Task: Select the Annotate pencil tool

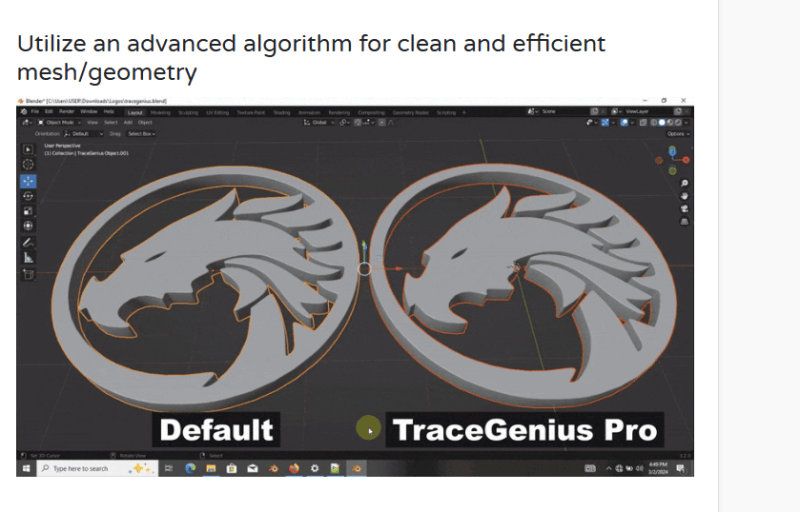Action: tap(28, 242)
